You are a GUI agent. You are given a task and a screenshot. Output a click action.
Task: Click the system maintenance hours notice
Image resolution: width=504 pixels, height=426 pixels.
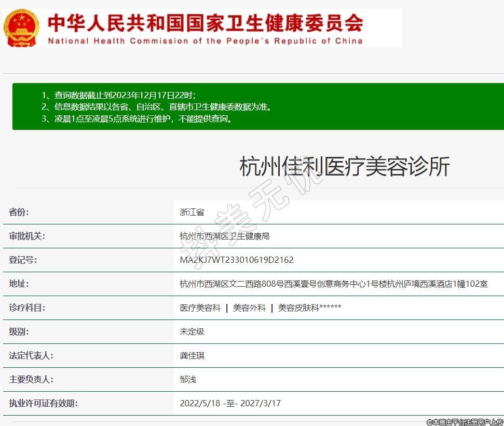point(137,118)
